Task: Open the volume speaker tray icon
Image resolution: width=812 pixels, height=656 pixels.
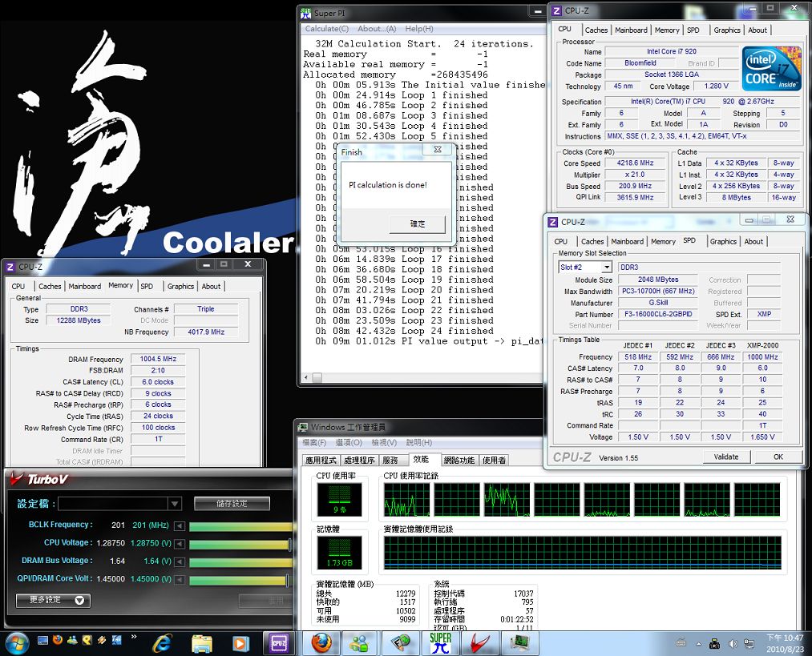Action: coord(733,644)
